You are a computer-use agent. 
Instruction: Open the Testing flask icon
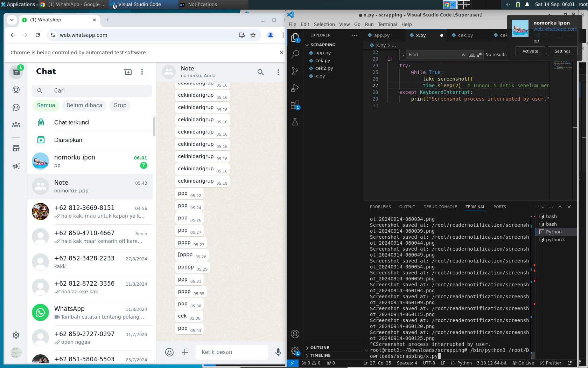pyautogui.click(x=295, y=122)
